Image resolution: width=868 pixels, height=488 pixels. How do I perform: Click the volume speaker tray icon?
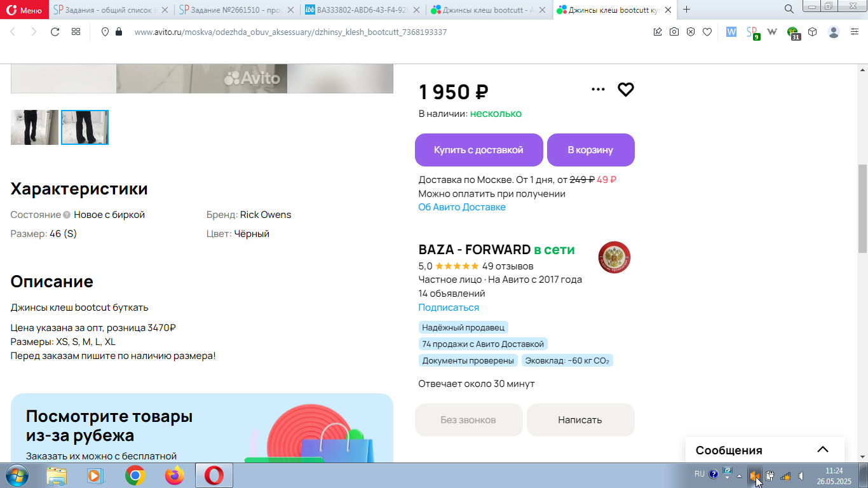click(801, 475)
